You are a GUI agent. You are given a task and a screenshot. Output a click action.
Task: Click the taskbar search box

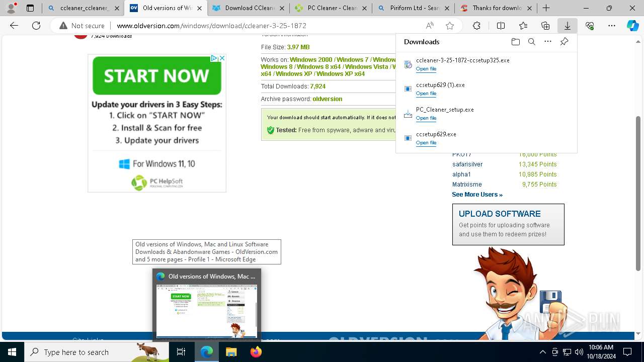pyautogui.click(x=97, y=352)
